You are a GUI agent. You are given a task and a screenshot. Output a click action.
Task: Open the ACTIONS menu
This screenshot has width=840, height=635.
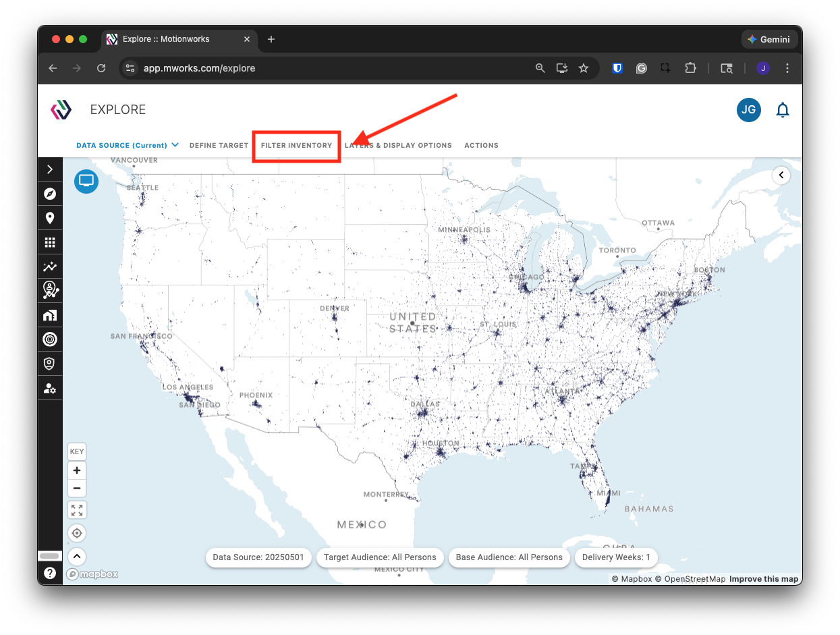tap(481, 145)
